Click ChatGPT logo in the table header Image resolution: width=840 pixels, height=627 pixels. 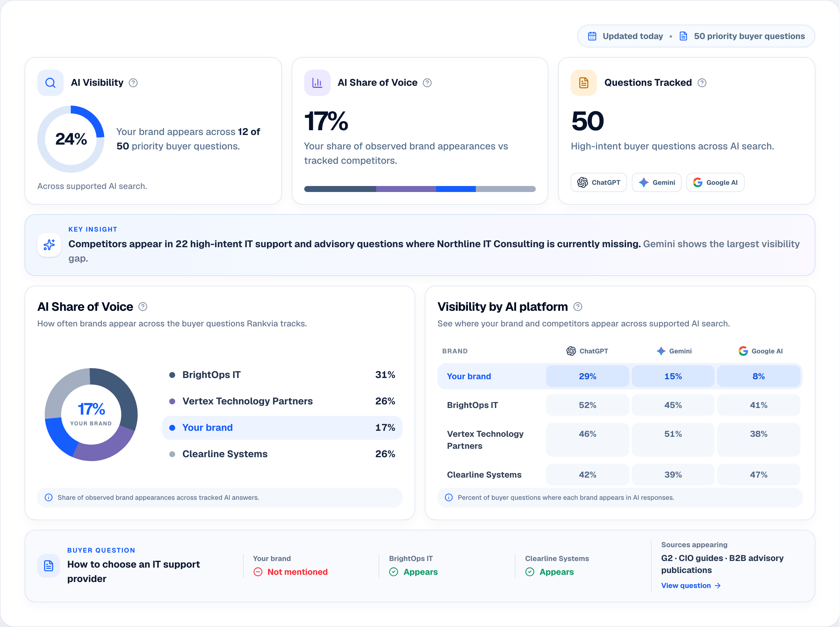(x=571, y=351)
